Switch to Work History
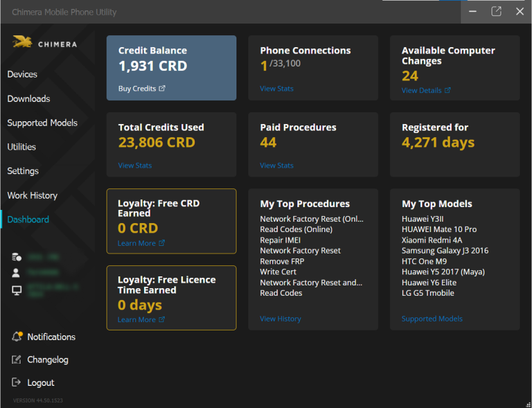Viewport: 532px width, 408px height. click(32, 195)
